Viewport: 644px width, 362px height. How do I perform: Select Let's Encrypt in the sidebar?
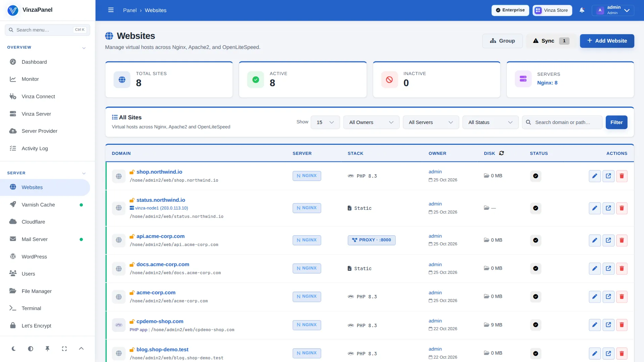click(45, 326)
